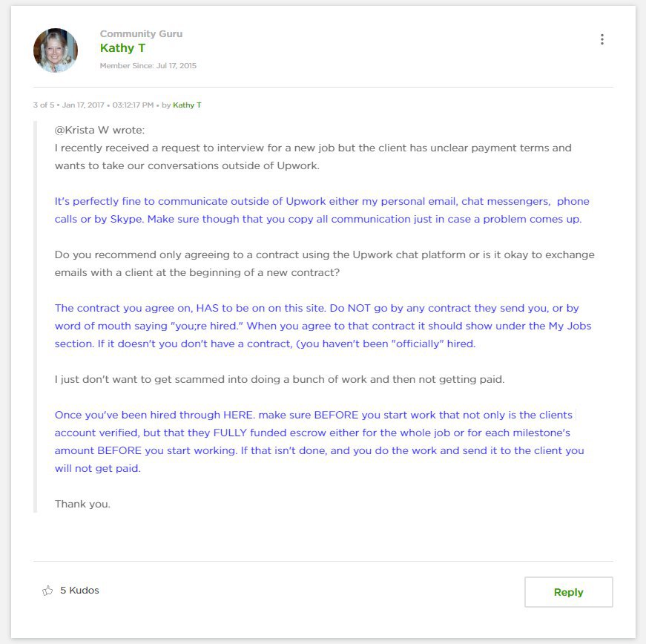Click the 3 of 5 post index
This screenshot has height=644, width=646.
point(44,105)
